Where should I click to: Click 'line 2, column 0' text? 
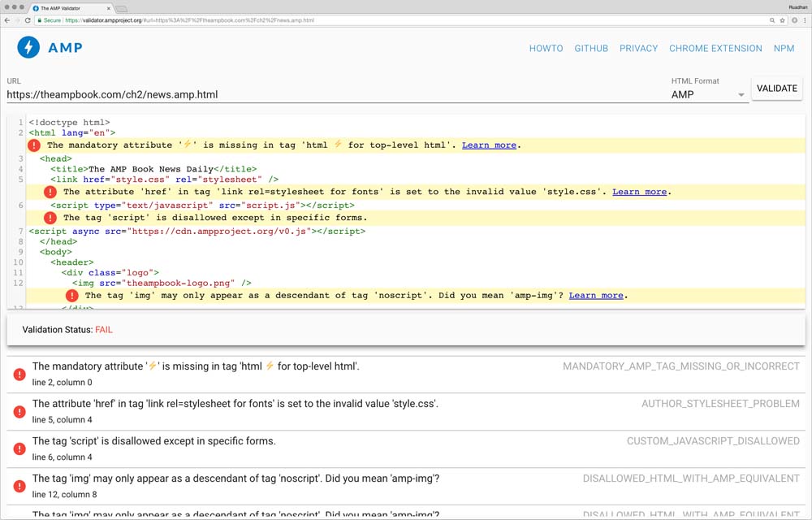pos(63,382)
